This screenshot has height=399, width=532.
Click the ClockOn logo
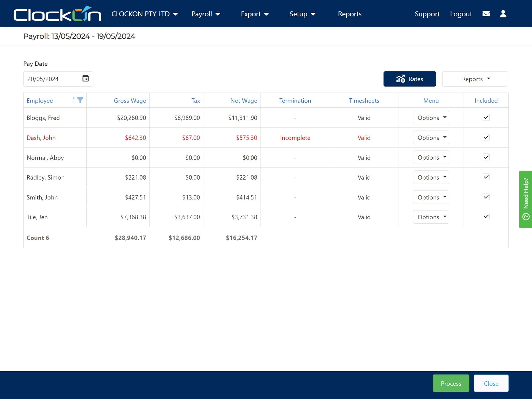(57, 14)
